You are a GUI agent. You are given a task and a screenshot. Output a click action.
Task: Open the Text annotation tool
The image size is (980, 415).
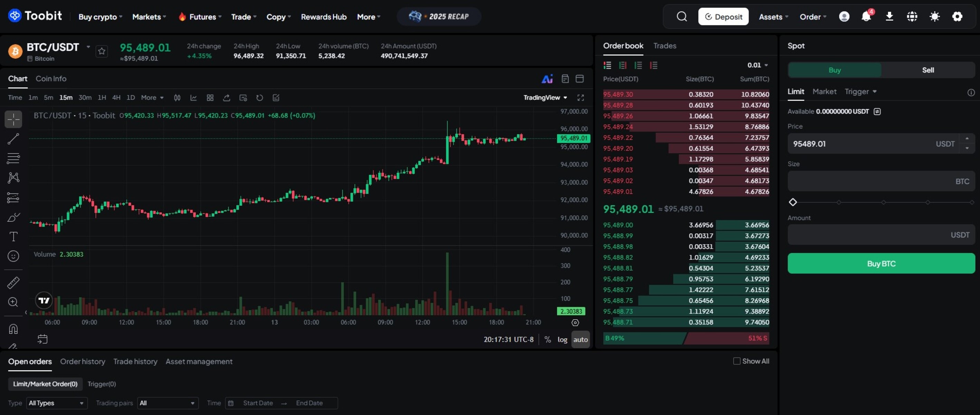pos(13,237)
